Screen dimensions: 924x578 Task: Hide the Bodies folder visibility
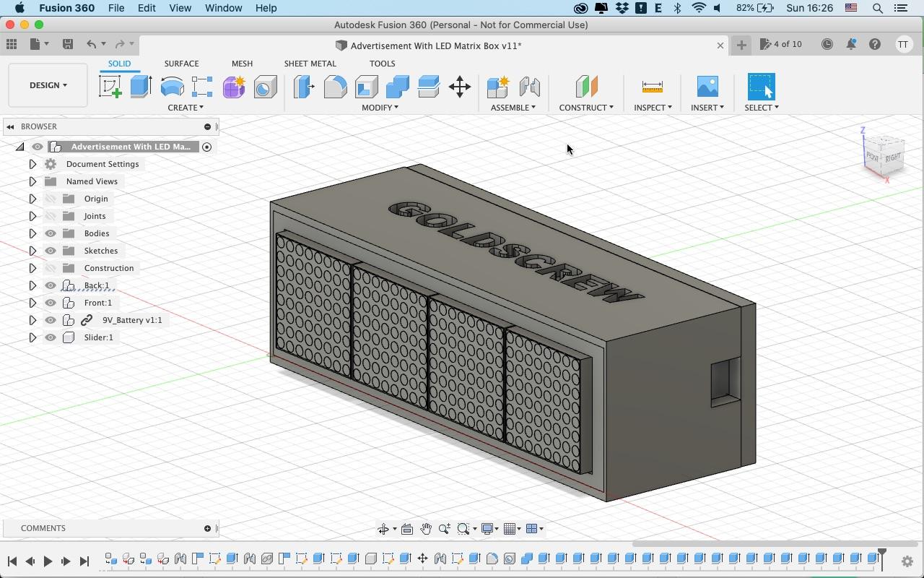(x=51, y=233)
